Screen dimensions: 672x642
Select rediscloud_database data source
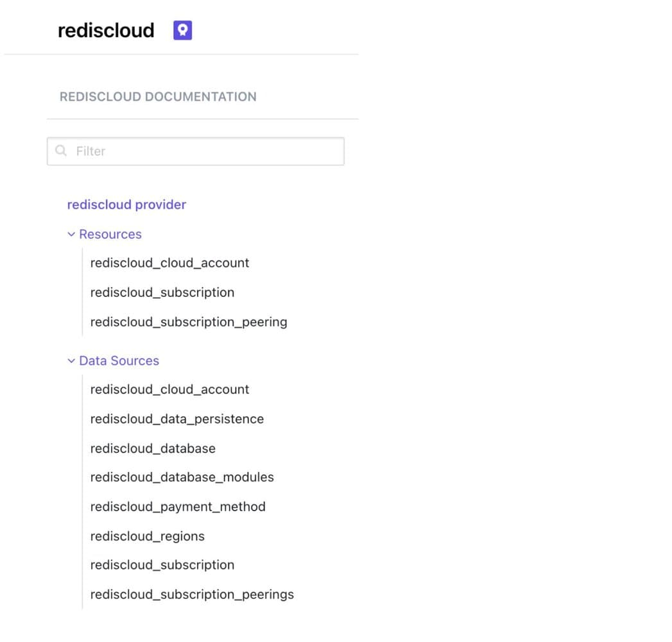pyautogui.click(x=153, y=448)
